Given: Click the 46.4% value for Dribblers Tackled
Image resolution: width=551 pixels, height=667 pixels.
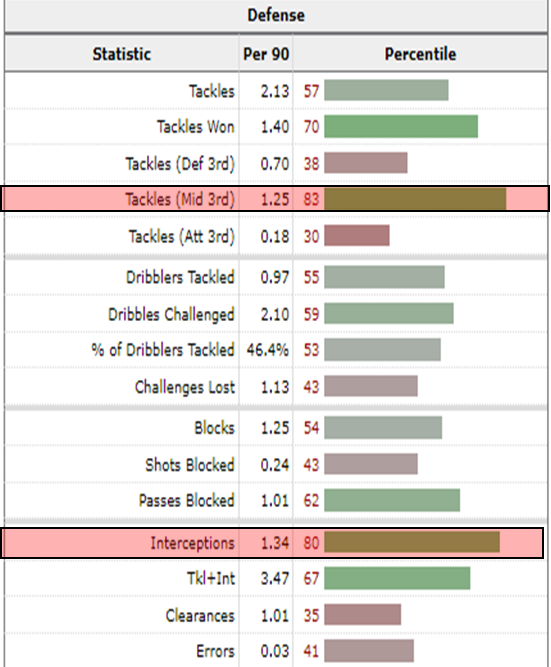Looking at the screenshot, I should coord(268,350).
